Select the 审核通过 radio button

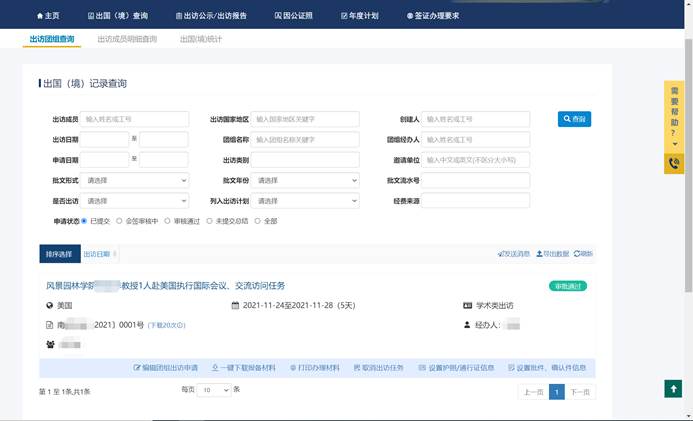pos(166,221)
